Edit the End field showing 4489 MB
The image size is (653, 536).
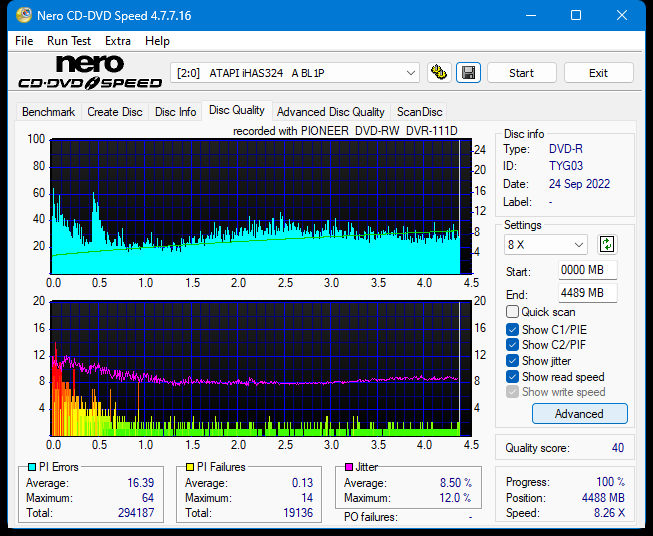coord(587,293)
